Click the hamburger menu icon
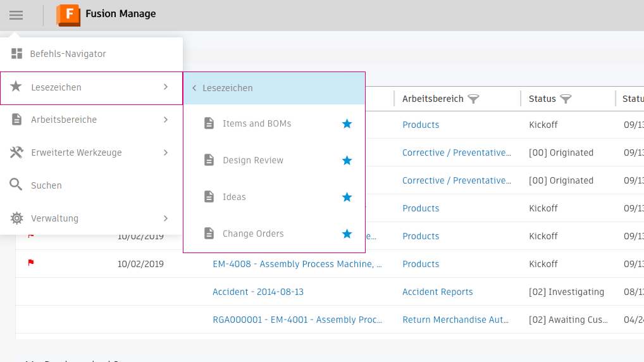This screenshot has width=644, height=362. click(x=16, y=15)
